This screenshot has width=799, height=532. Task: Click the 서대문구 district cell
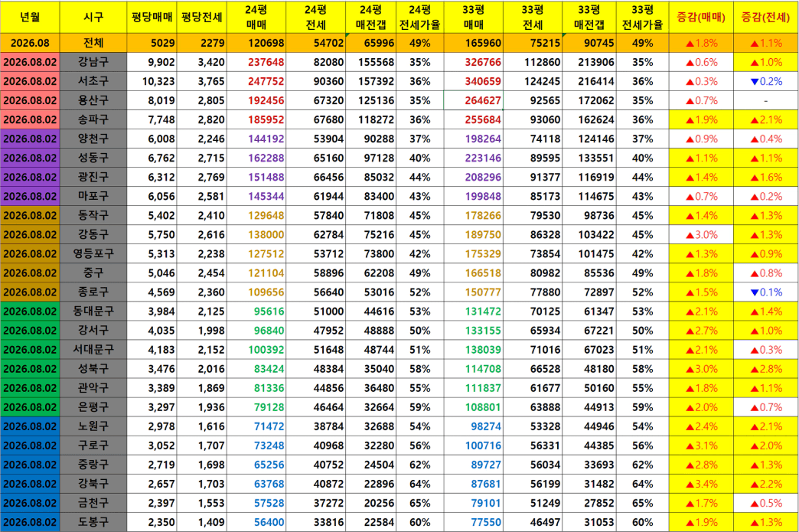coord(93,350)
